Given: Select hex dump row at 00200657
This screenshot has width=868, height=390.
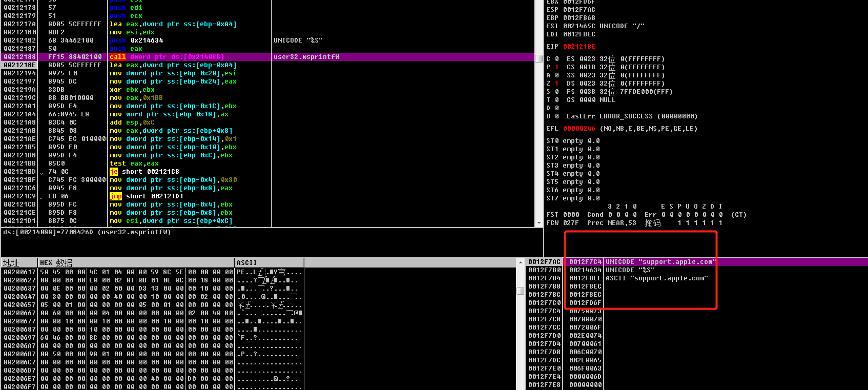Looking at the screenshot, I should [154, 305].
